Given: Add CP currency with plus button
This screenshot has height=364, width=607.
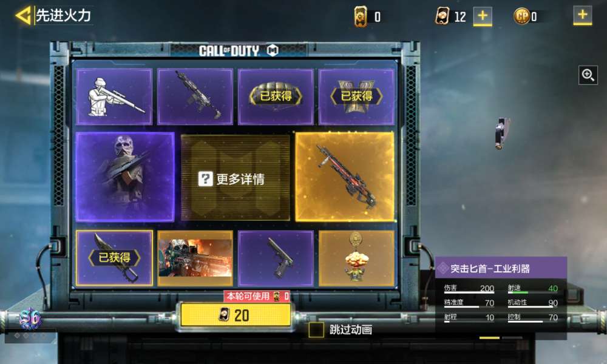Looking at the screenshot, I should point(582,16).
